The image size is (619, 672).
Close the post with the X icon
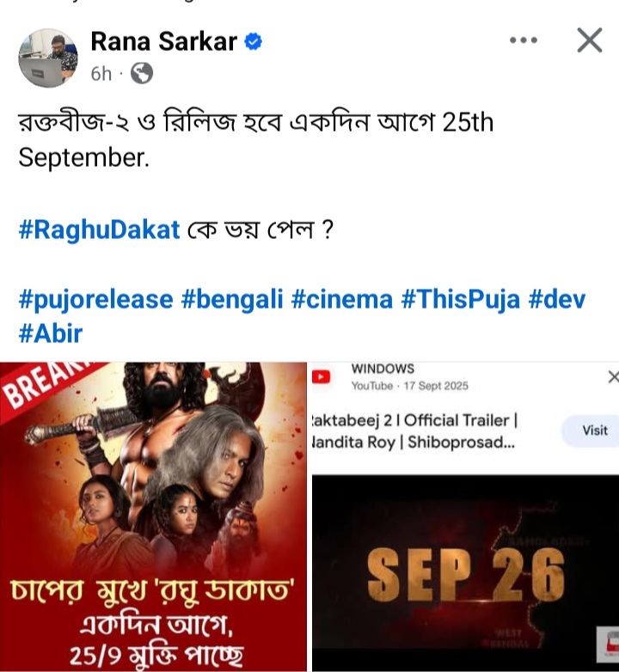(590, 40)
